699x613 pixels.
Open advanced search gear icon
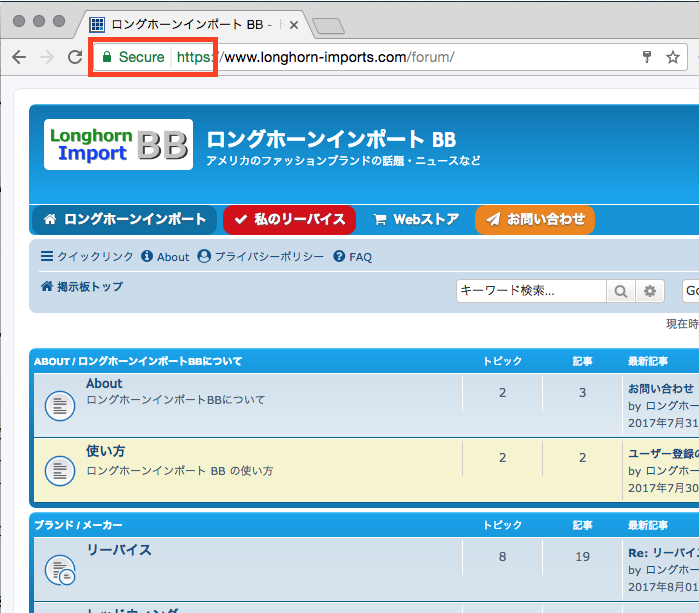coord(650,291)
